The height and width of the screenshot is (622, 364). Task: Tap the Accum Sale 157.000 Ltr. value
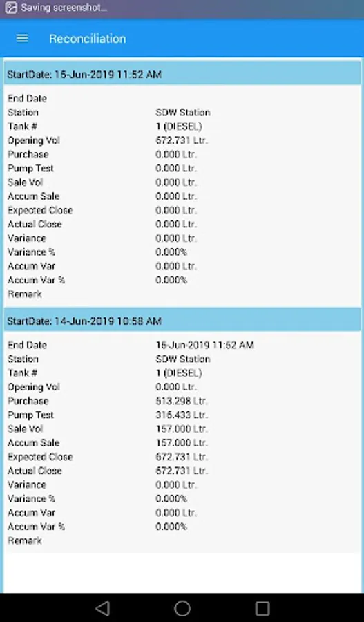click(x=182, y=443)
